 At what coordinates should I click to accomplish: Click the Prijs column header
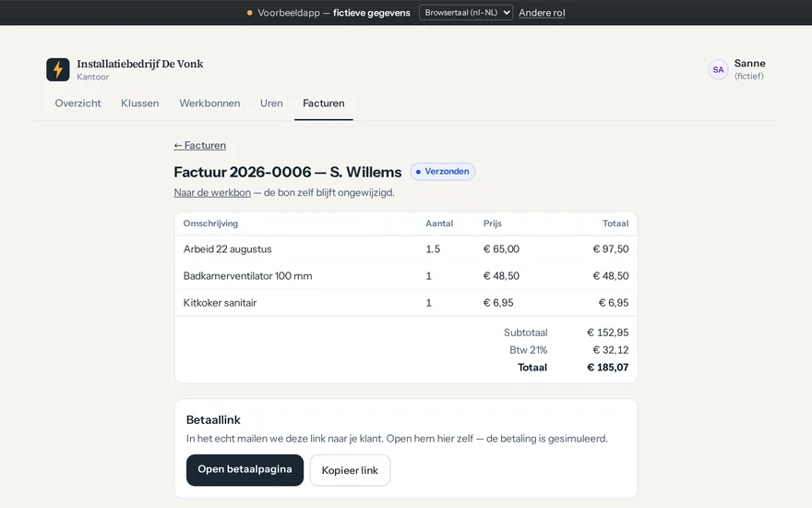coord(493,224)
